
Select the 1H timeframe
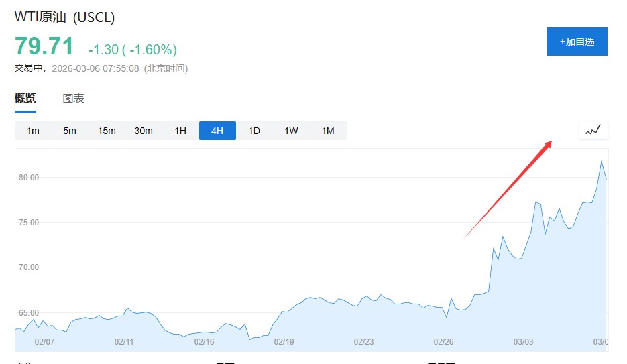[180, 131]
